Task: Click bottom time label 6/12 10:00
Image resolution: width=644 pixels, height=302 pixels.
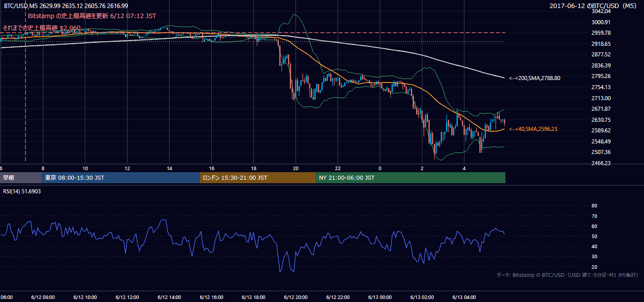Action: (x=85, y=297)
